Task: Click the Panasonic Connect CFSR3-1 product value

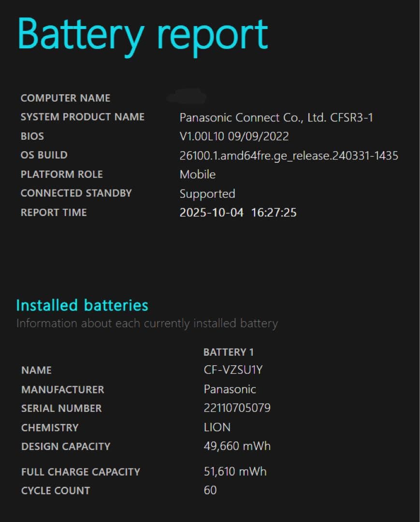Action: pyautogui.click(x=276, y=117)
